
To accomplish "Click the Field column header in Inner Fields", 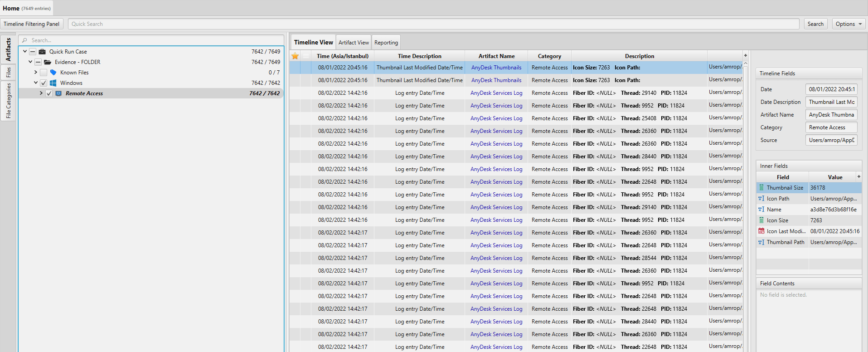I will [x=783, y=177].
